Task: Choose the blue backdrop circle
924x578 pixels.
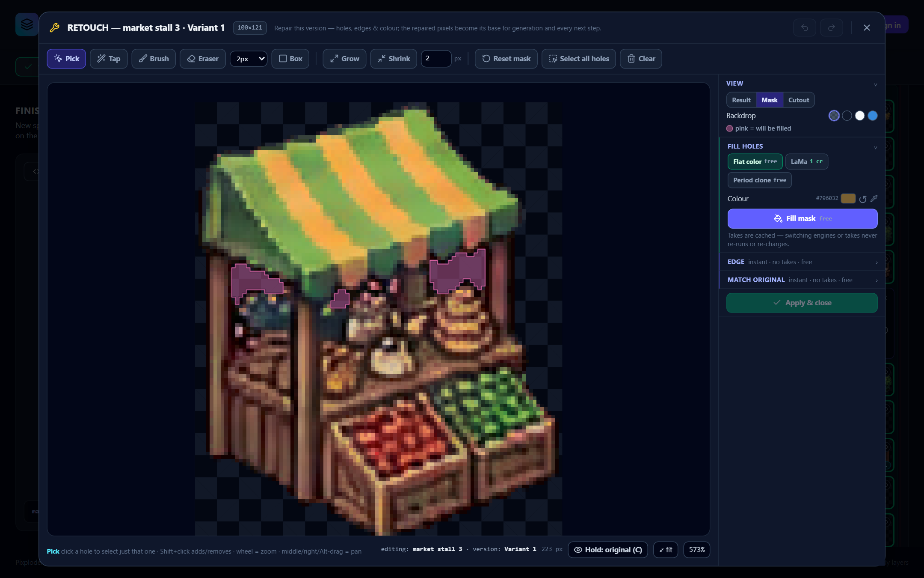Action: coord(873,116)
